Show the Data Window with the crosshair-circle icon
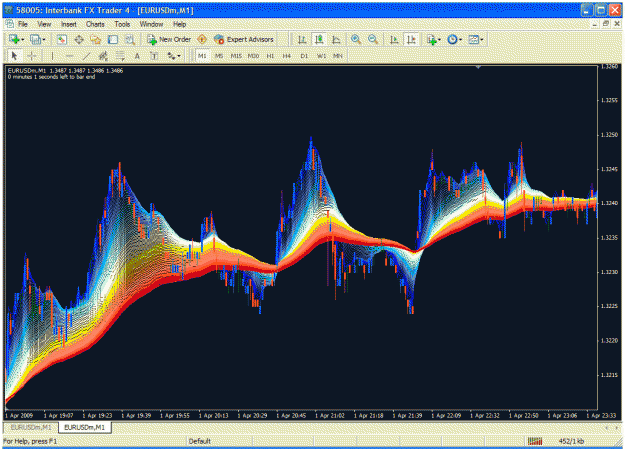 coord(79,39)
